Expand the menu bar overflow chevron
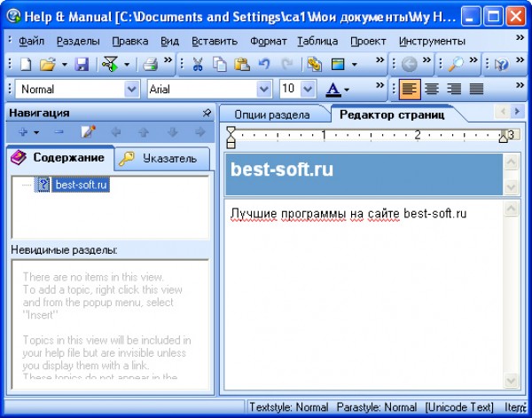Image resolution: width=532 pixels, height=418 pixels. coord(520,37)
